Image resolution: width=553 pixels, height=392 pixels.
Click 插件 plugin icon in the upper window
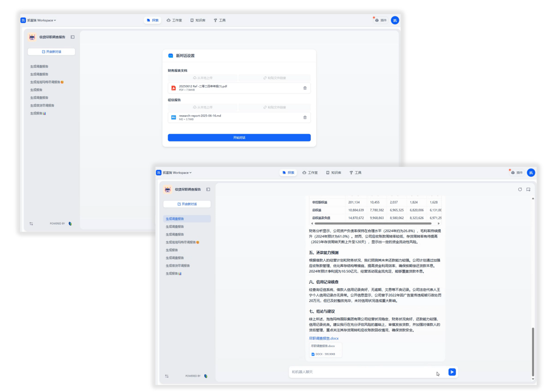click(x=380, y=20)
